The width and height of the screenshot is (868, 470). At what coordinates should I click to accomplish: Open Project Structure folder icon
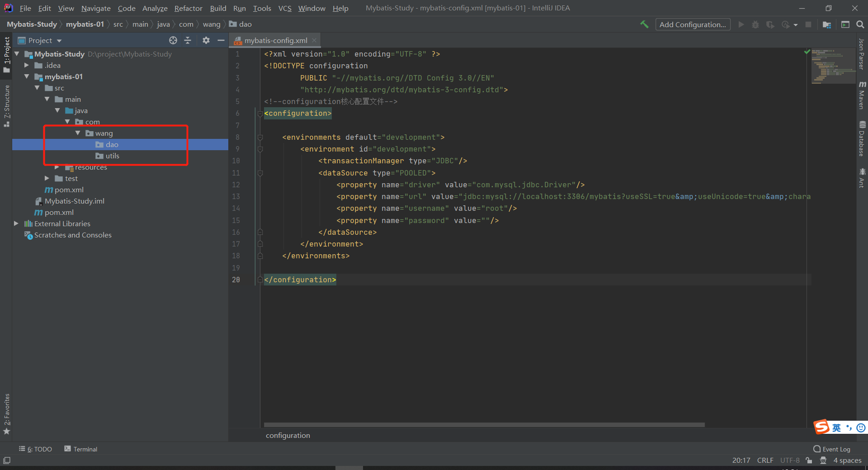point(827,24)
